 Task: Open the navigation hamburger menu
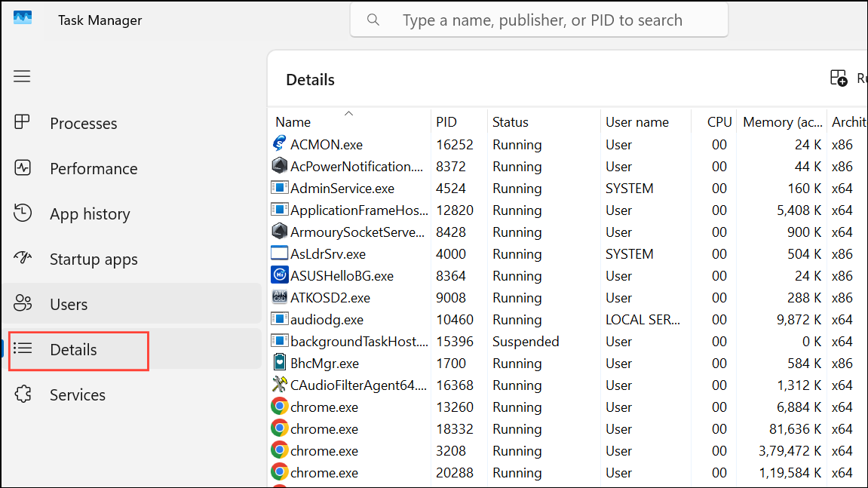click(x=22, y=76)
